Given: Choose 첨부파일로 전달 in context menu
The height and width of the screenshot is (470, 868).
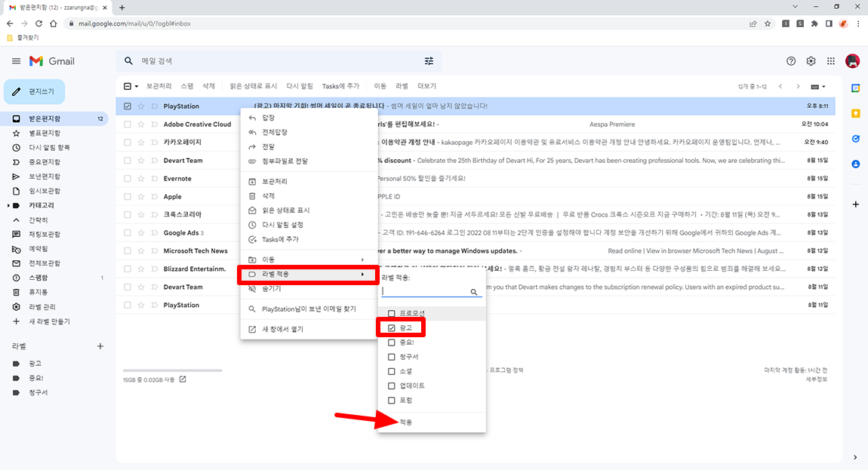Looking at the screenshot, I should tap(307, 161).
